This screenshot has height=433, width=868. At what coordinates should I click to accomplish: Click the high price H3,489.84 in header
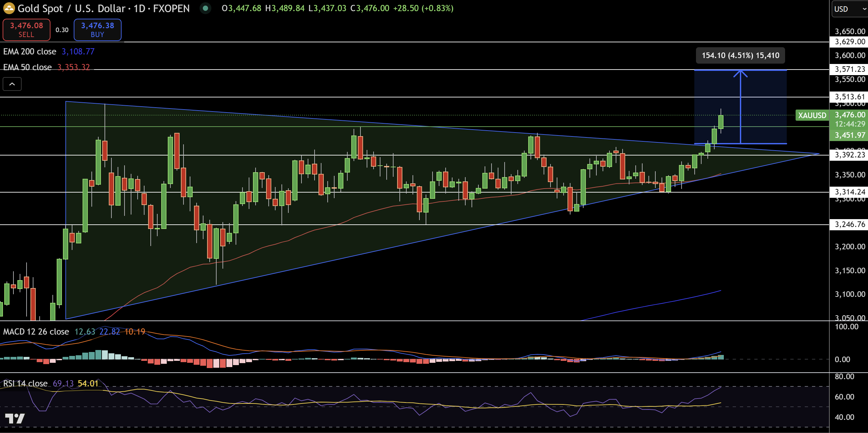(285, 8)
